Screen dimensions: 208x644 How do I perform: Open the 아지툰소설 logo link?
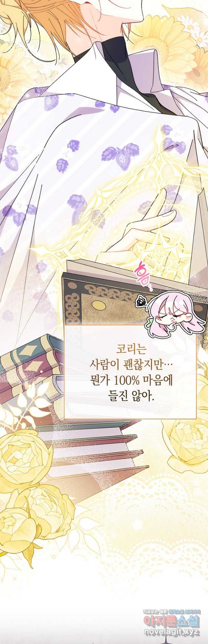(x=172, y=620)
